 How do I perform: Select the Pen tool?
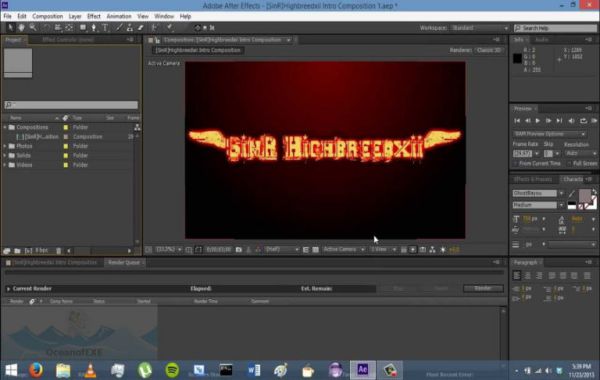tap(94, 28)
